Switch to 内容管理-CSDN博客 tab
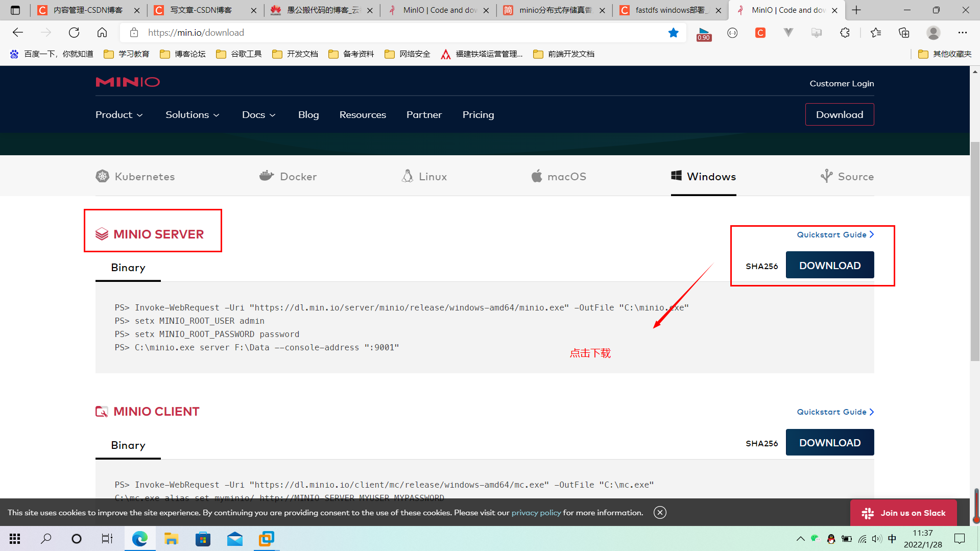 pyautogui.click(x=88, y=10)
